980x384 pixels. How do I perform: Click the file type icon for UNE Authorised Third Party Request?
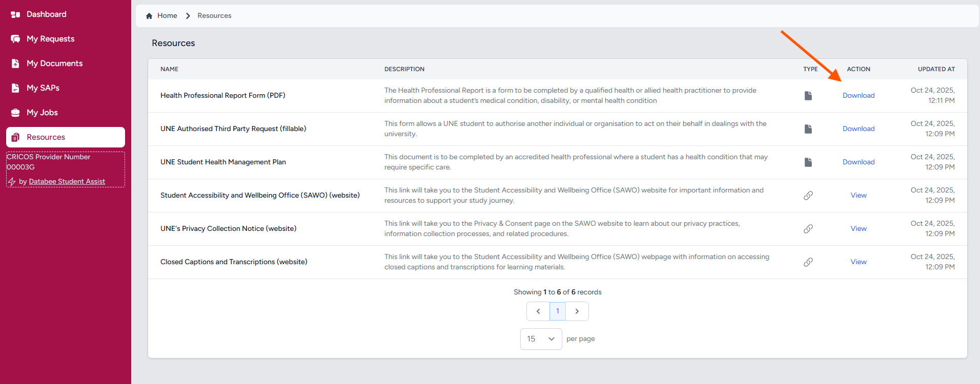click(808, 129)
